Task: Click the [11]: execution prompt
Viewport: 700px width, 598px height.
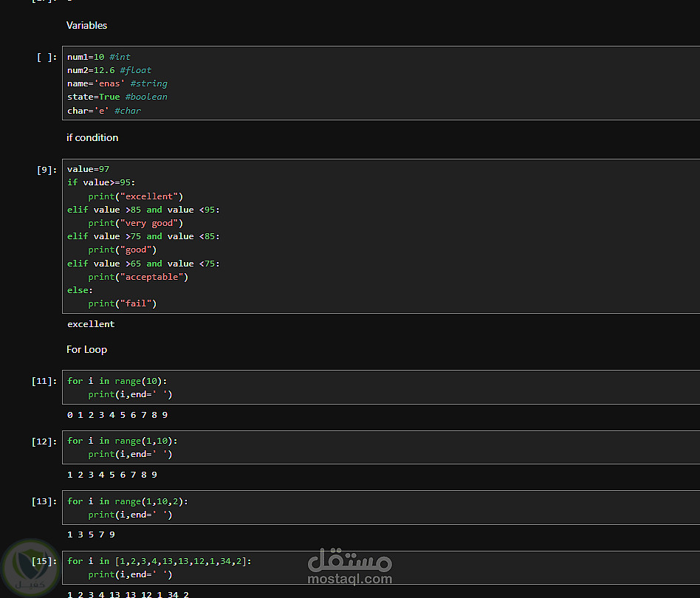Action: 44,381
